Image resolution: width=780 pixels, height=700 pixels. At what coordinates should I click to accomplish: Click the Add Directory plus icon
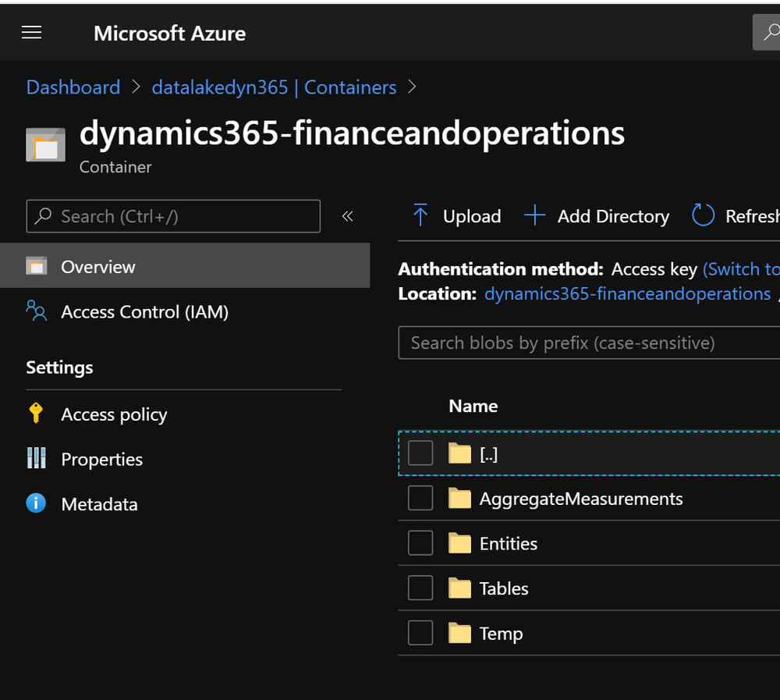click(535, 215)
